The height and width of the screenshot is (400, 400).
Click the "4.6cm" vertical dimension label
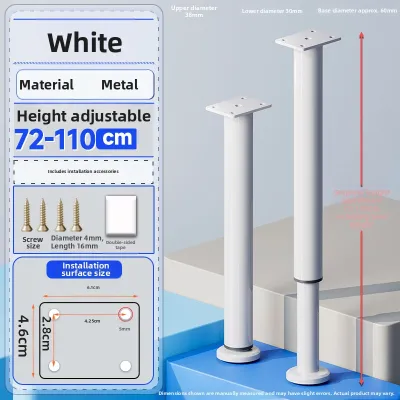click(23, 336)
